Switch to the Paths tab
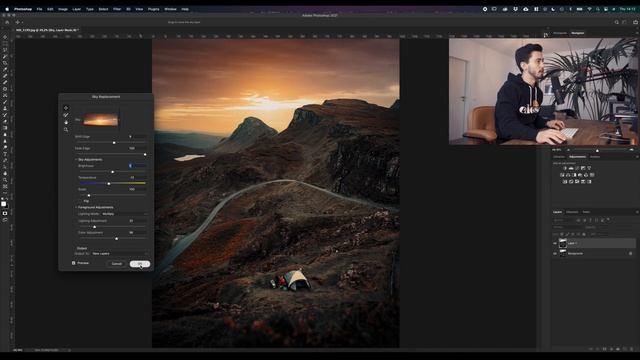 (586, 212)
